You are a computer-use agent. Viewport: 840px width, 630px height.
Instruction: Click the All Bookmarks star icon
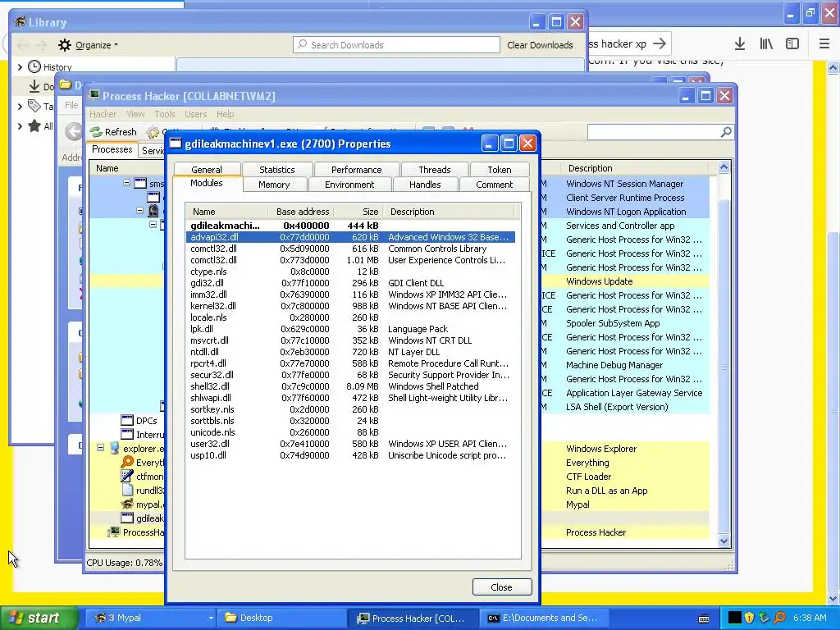pyautogui.click(x=34, y=126)
